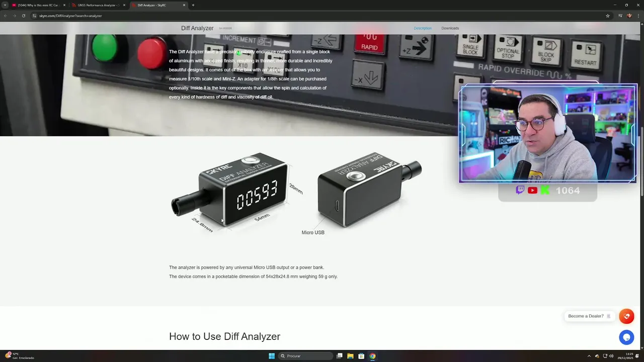
Task: Click the How to Use Diff Analyzer heading
Action: 224,336
